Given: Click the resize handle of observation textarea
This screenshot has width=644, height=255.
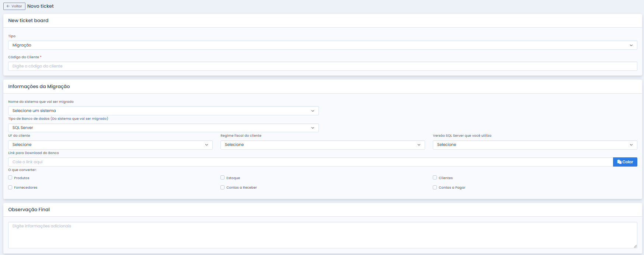Looking at the screenshot, I should [635, 246].
